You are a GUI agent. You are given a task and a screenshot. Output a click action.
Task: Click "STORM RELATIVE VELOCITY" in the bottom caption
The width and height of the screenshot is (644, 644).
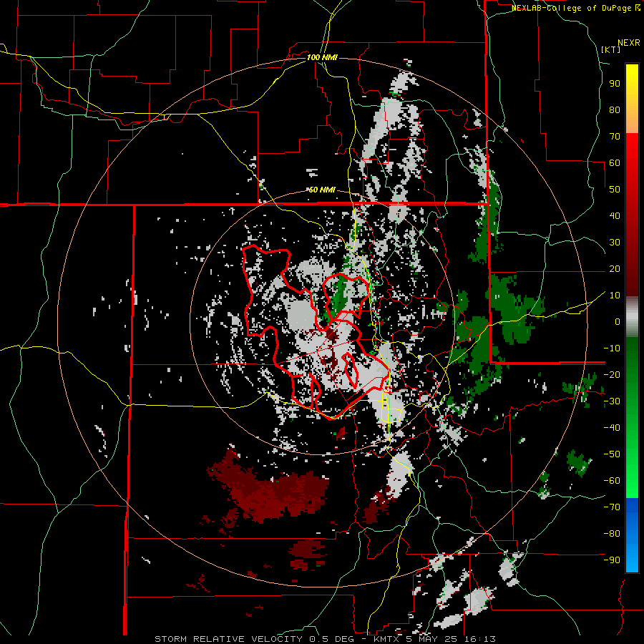coord(228,639)
